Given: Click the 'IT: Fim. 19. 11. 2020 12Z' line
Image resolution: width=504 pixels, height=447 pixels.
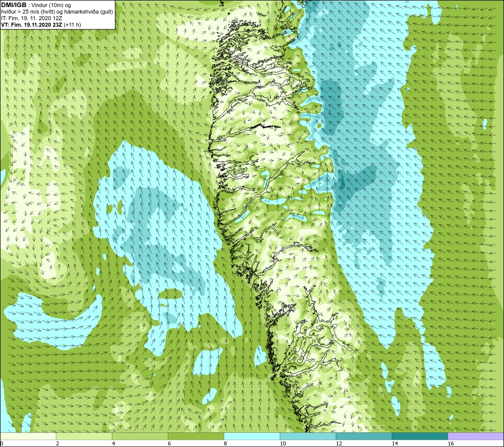Looking at the screenshot, I should [x=31, y=18].
